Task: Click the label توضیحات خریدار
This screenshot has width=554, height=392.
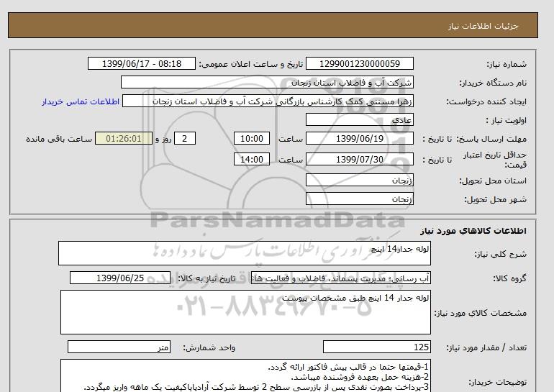Action: pyautogui.click(x=497, y=383)
